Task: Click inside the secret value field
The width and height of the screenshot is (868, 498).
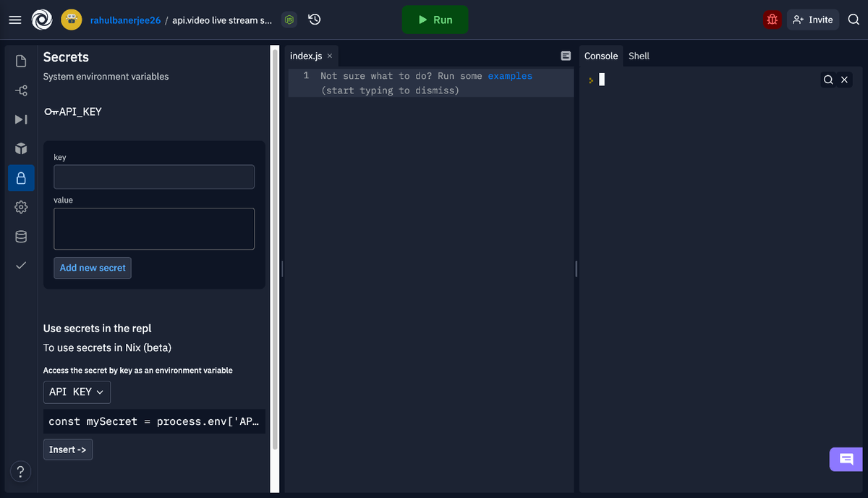Action: pos(153,229)
